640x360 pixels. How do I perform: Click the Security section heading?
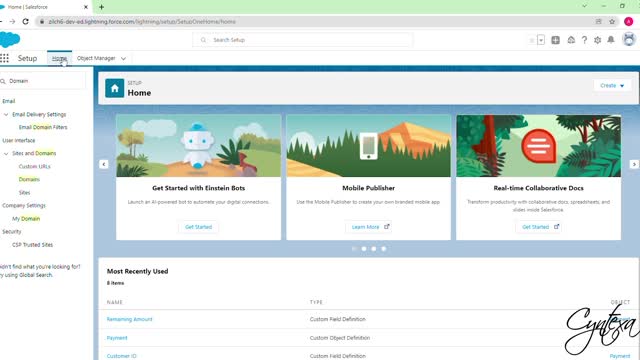click(x=11, y=232)
